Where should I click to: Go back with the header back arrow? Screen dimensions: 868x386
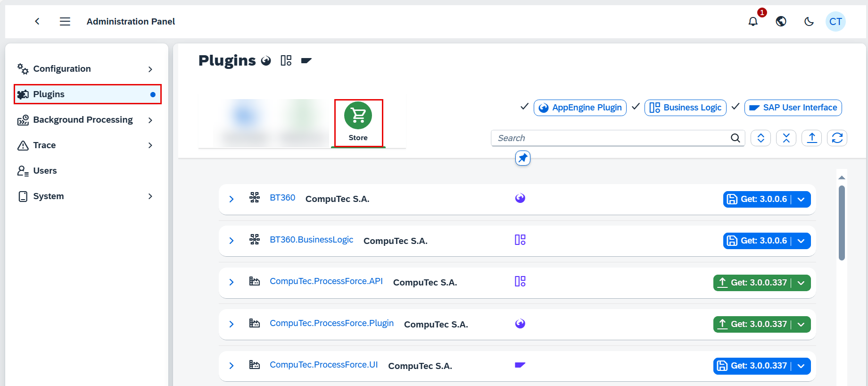pyautogui.click(x=37, y=21)
